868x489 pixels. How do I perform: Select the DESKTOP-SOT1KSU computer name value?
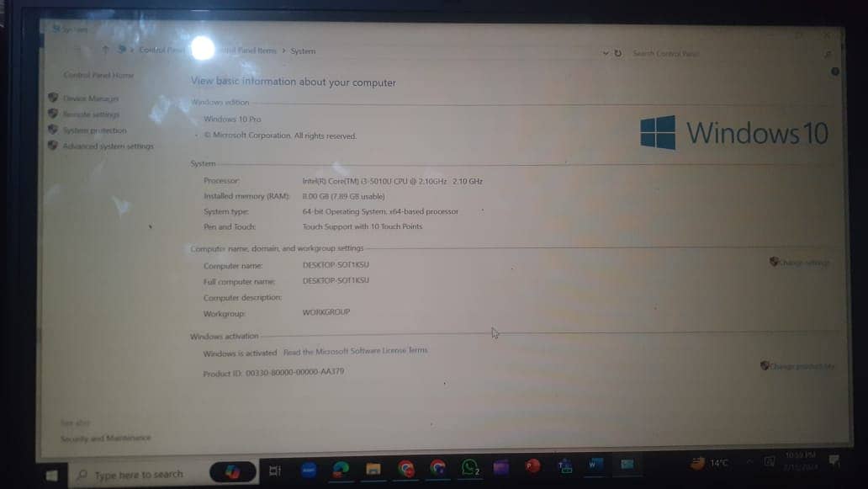(x=336, y=265)
